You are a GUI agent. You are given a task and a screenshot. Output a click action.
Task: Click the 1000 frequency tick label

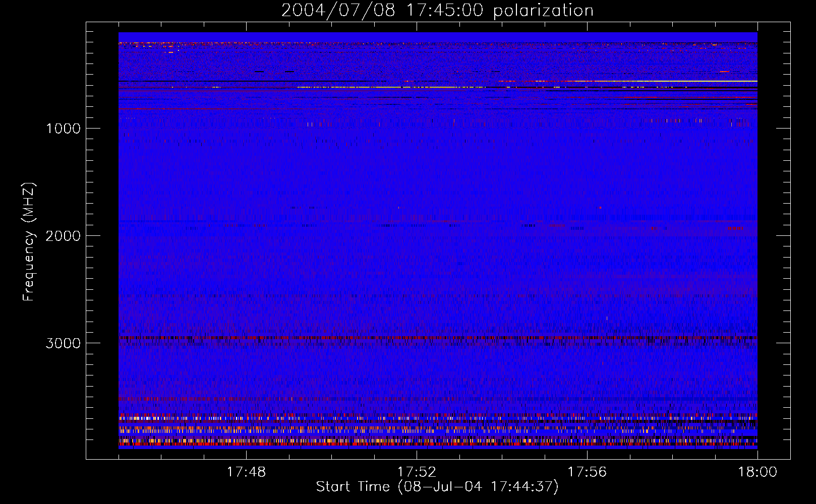pyautogui.click(x=63, y=129)
